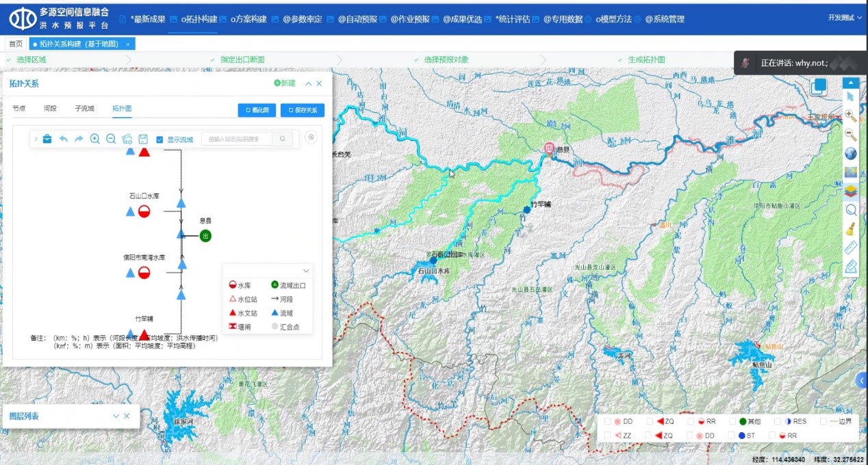Screen dimensions: 868x465
Task: Click the floppy disk save icon
Action: (x=143, y=139)
